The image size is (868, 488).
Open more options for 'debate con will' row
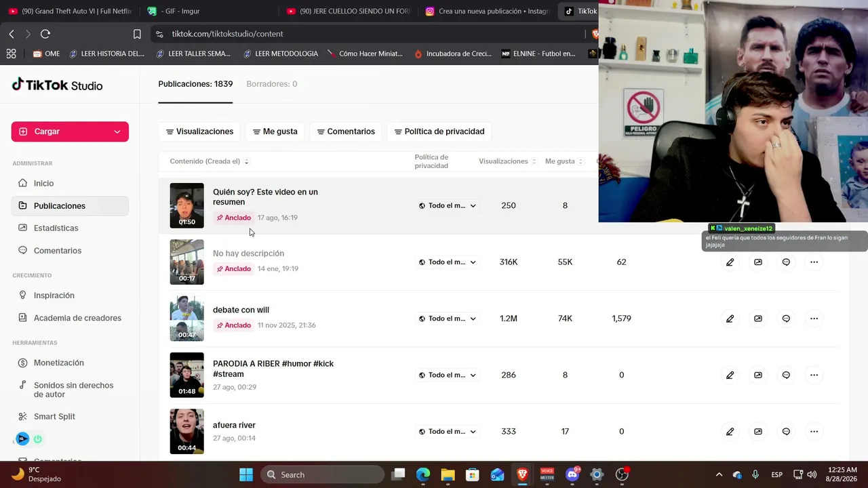[x=814, y=319]
